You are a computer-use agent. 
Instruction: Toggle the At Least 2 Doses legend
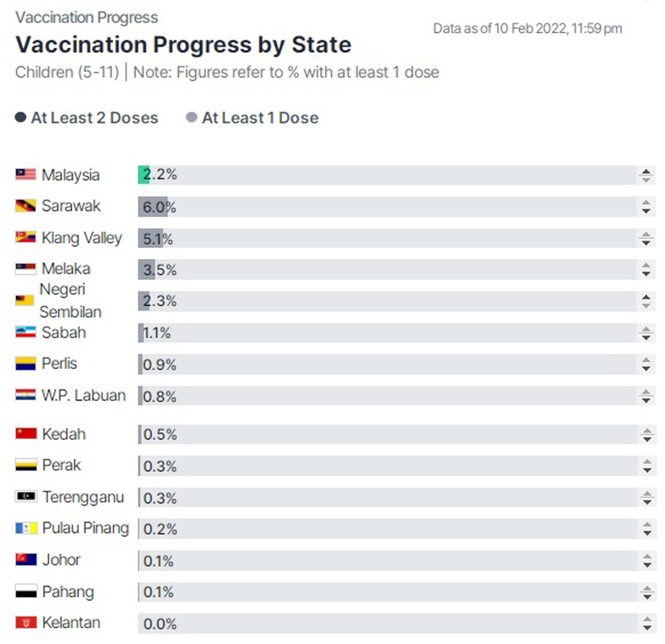(x=86, y=117)
